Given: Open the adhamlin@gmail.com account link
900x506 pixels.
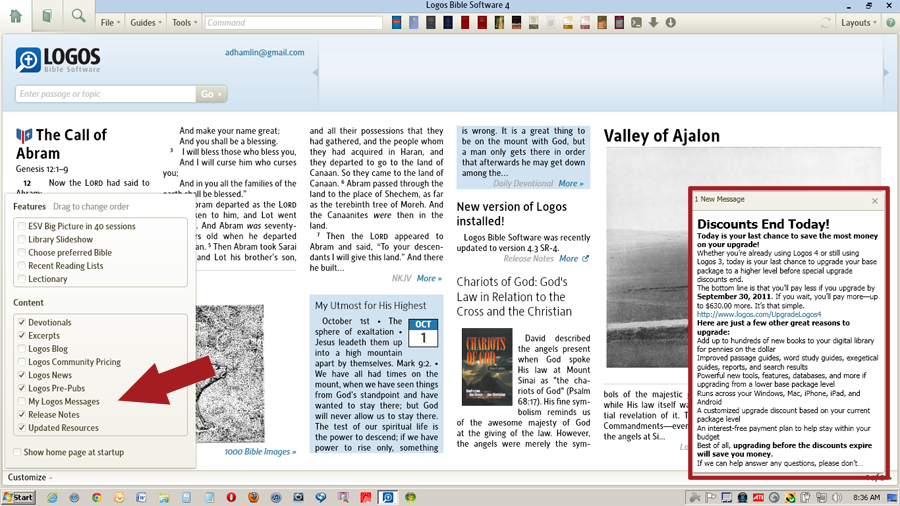Looking at the screenshot, I should point(265,52).
